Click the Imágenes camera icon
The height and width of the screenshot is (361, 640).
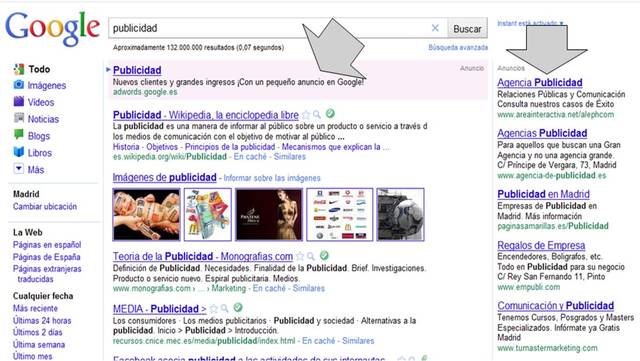[x=19, y=85]
